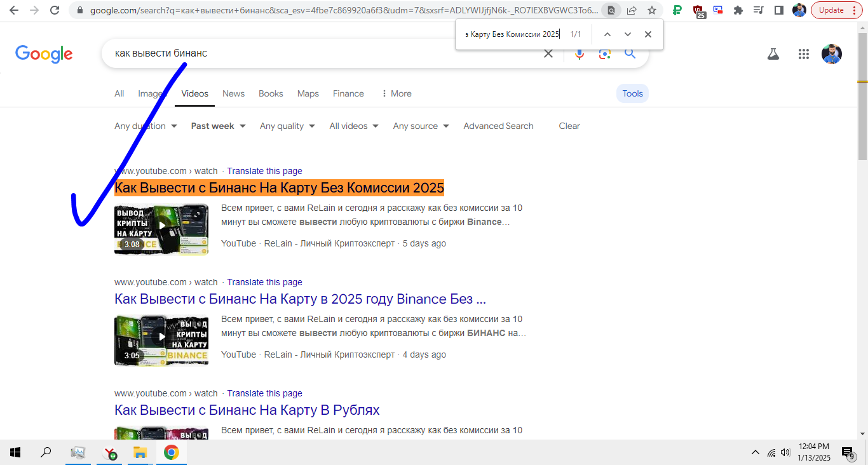Image resolution: width=868 pixels, height=465 pixels.
Task: Translate the '4 days ago' video result page
Action: [264, 282]
